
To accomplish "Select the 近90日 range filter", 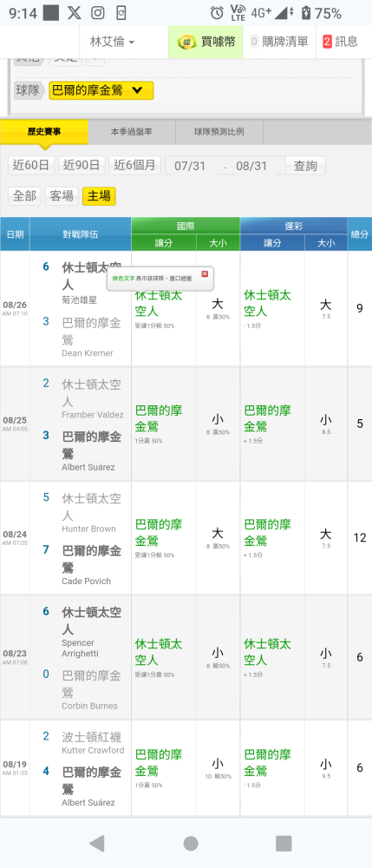I will tap(82, 165).
